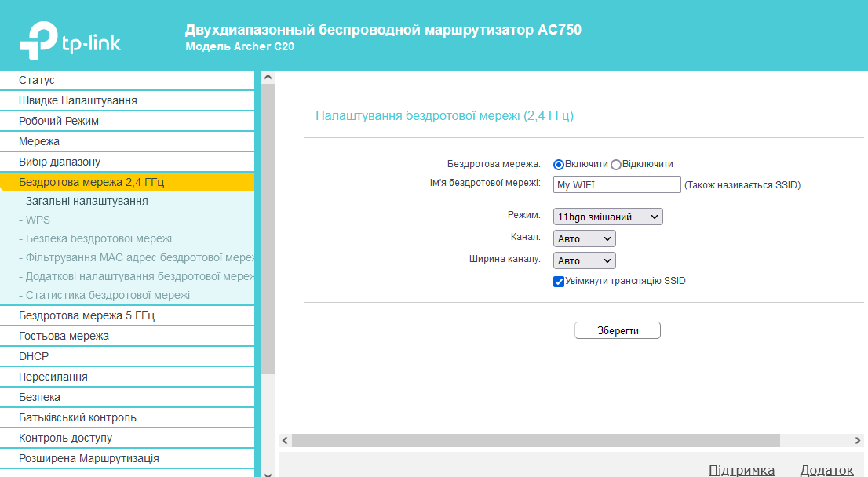This screenshot has width=868, height=477.
Task: Open DHCP menu item
Action: (127, 356)
